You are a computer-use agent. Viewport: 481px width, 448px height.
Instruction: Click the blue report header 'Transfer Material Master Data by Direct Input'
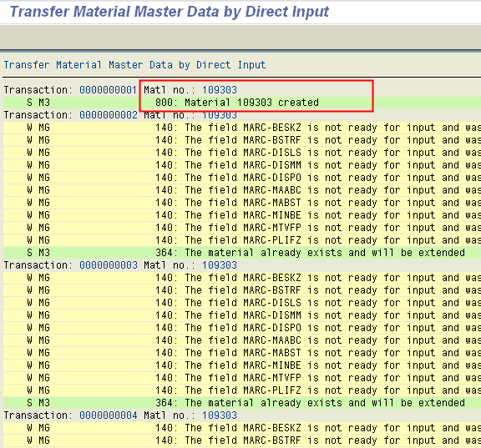134,65
